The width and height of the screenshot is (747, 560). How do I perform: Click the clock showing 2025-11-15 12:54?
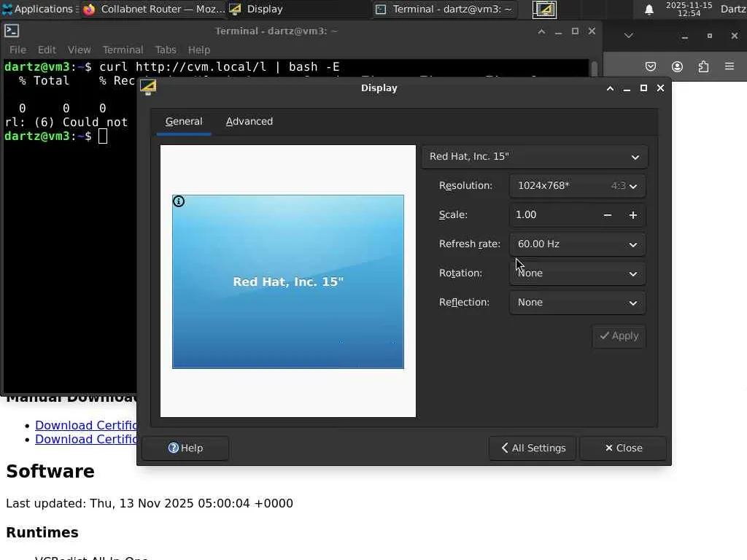coord(689,9)
